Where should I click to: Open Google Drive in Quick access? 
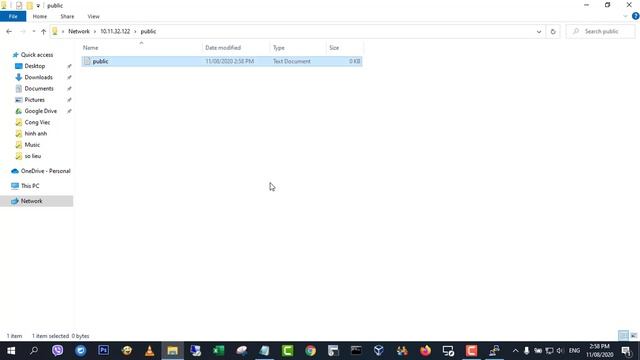[40, 111]
